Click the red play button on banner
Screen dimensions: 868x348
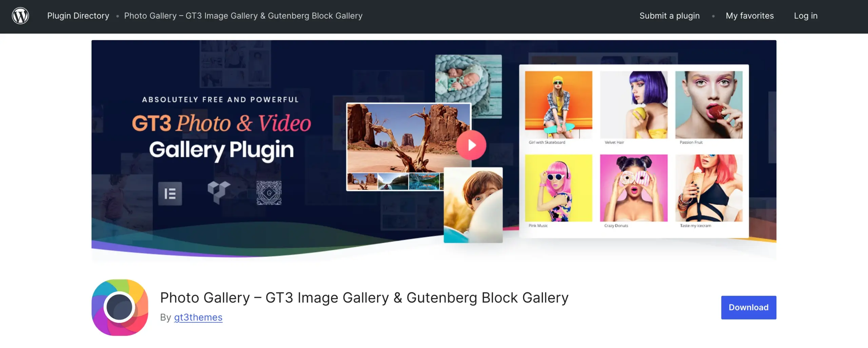tap(471, 145)
